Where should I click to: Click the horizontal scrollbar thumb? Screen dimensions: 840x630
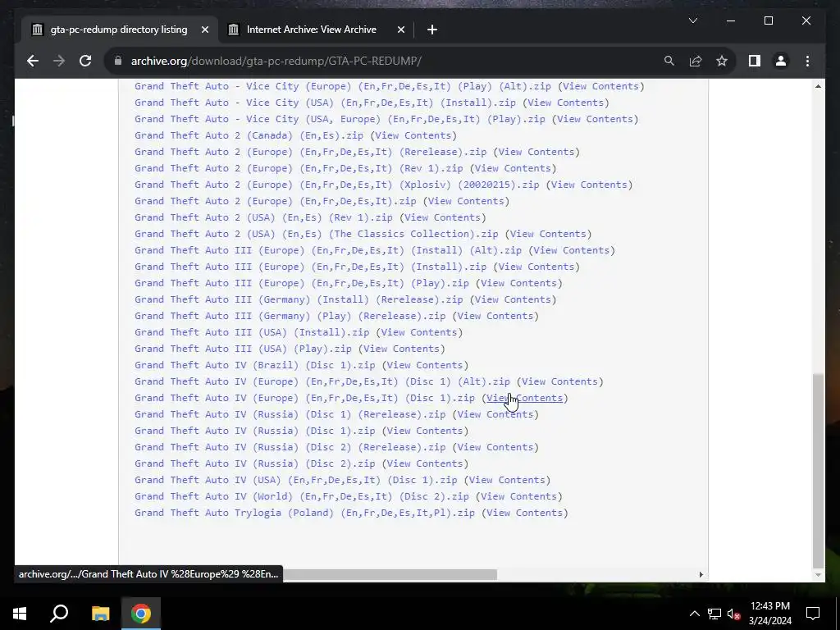click(390, 574)
